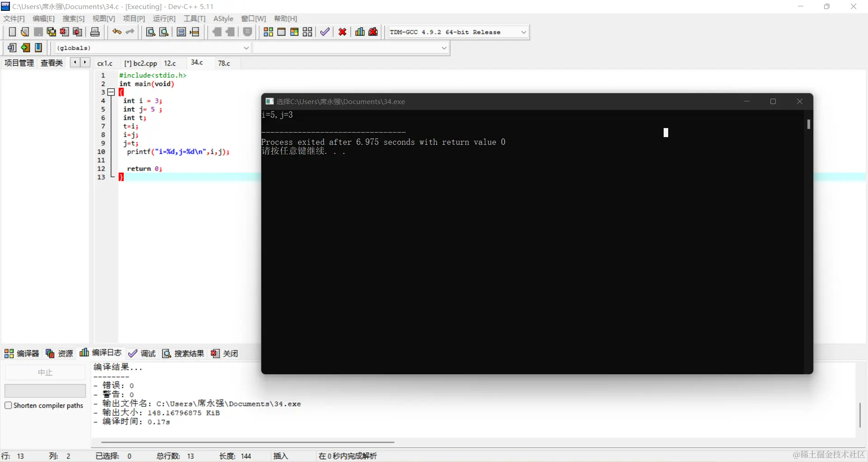
Task: Start debugging with the checkmark icon
Action: 325,32
